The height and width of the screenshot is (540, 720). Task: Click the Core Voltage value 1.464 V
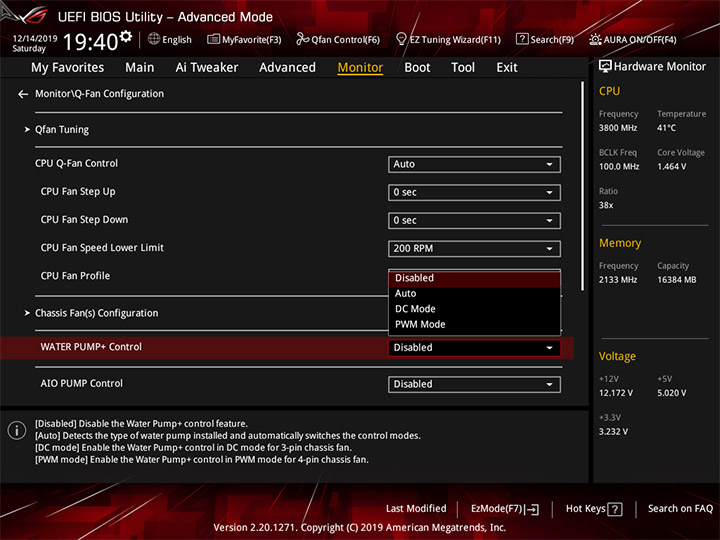point(672,166)
